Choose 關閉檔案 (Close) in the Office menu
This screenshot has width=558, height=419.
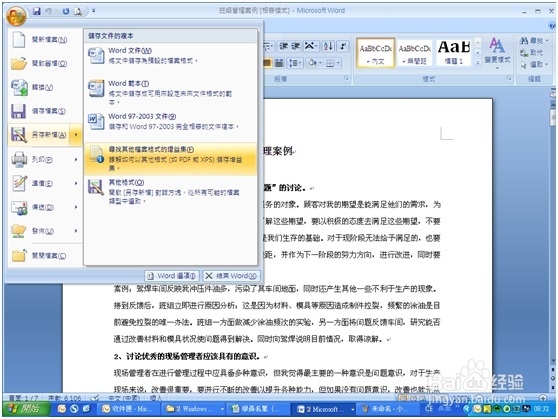tap(44, 256)
